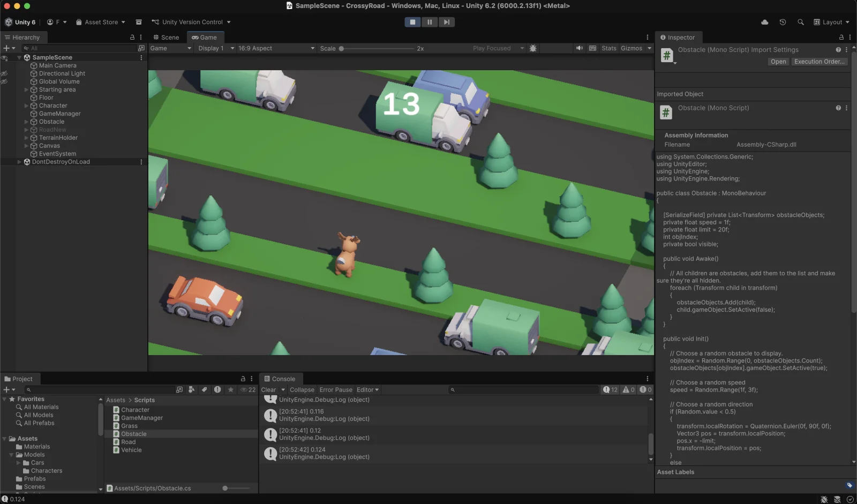Screen dimensions: 857x504
Task: Expand the DontDestroyOnLoad scene
Action: pyautogui.click(x=19, y=162)
